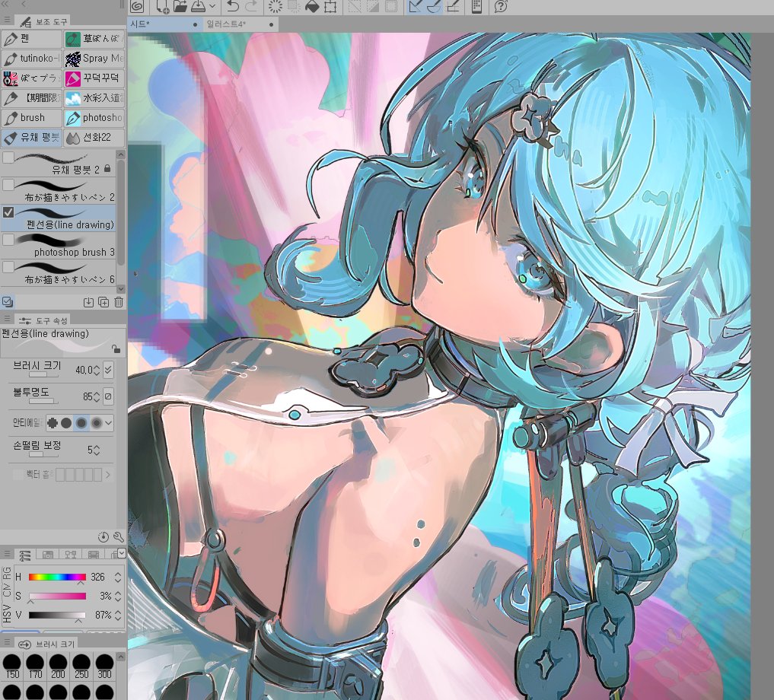The width and height of the screenshot is (774, 700).
Task: Switch to the 시드* canvas tab
Action: pos(164,24)
